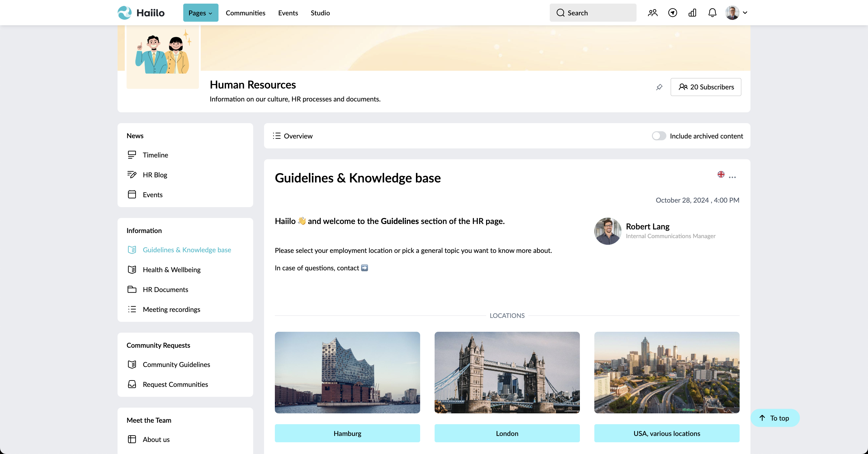868x454 pixels.
Task: Toggle Include archived content switch
Action: [x=659, y=136]
